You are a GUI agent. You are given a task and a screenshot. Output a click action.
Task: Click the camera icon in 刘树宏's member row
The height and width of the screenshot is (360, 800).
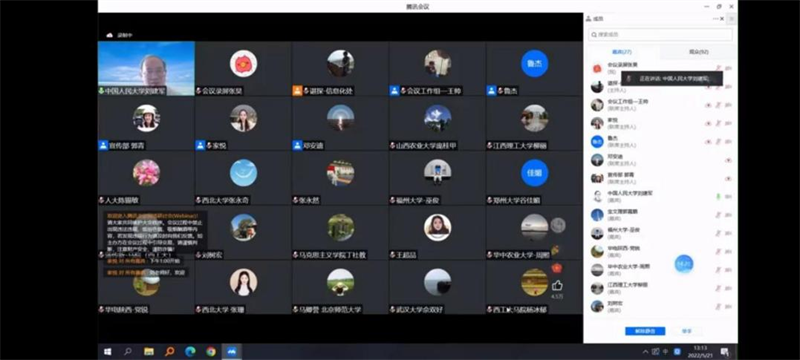[x=728, y=306]
